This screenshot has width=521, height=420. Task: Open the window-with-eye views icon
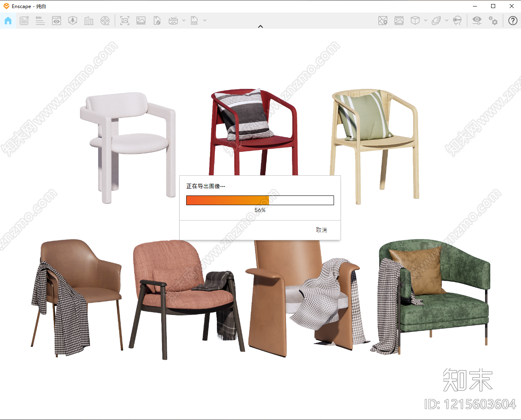pyautogui.click(x=57, y=21)
